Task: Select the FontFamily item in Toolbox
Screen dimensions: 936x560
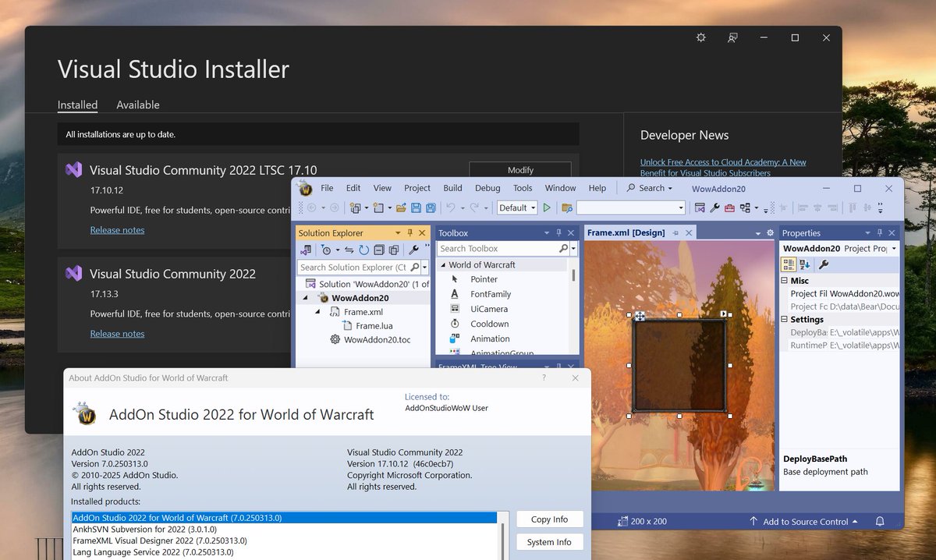Action: pyautogui.click(x=491, y=294)
